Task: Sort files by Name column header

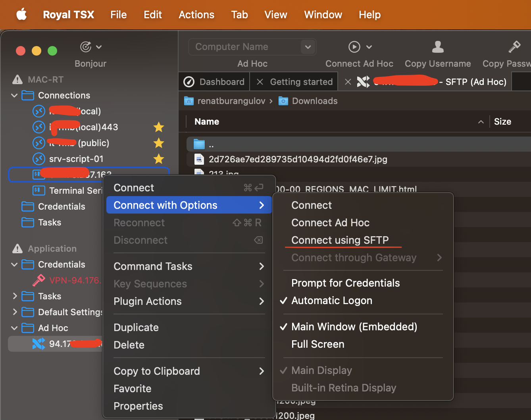Action: pyautogui.click(x=207, y=121)
